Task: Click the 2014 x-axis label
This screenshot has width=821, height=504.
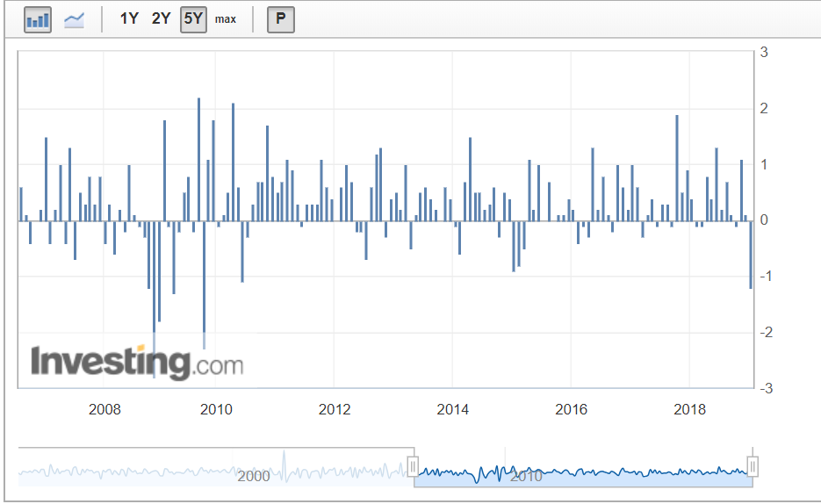Action: (452, 409)
